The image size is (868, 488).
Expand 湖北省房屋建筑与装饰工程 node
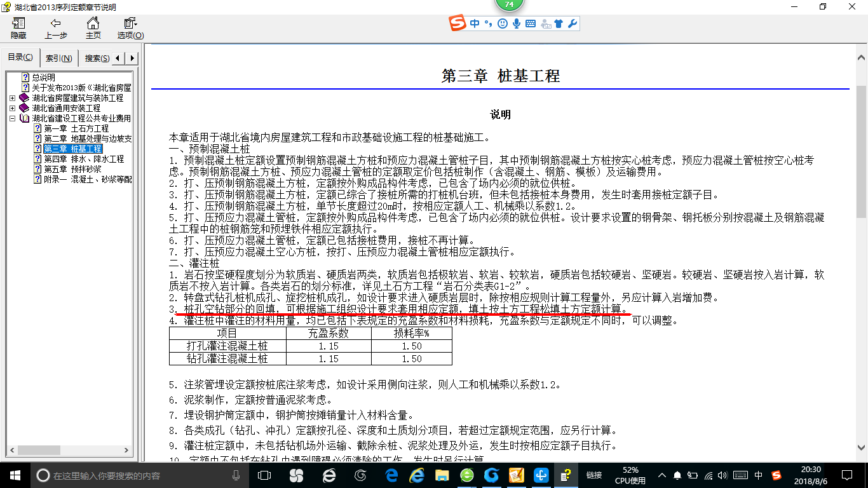point(13,98)
